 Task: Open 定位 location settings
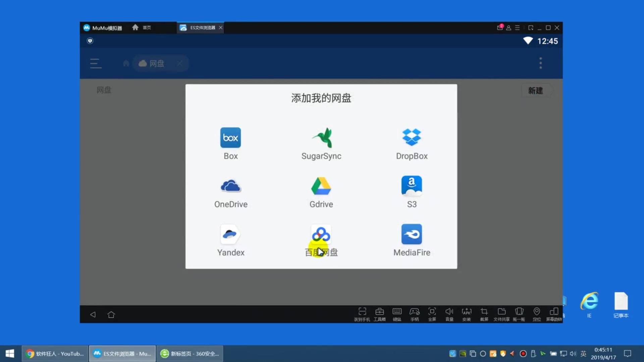point(537,314)
